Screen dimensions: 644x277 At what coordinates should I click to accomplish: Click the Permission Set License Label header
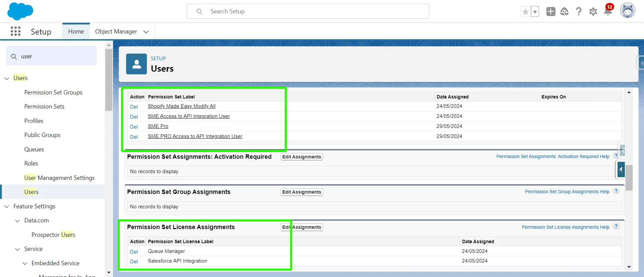[x=180, y=241]
